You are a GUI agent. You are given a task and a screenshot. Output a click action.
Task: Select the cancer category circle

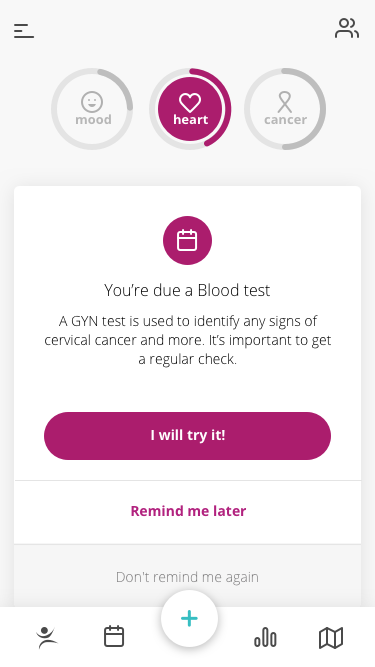(x=285, y=109)
